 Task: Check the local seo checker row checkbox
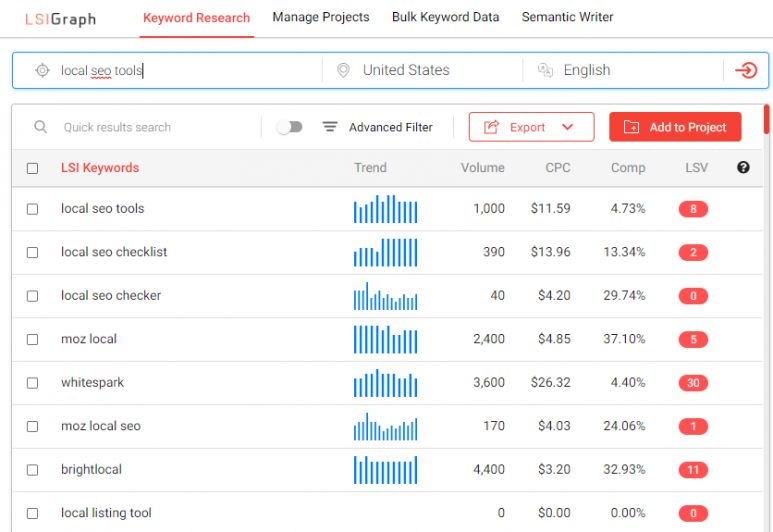[33, 296]
